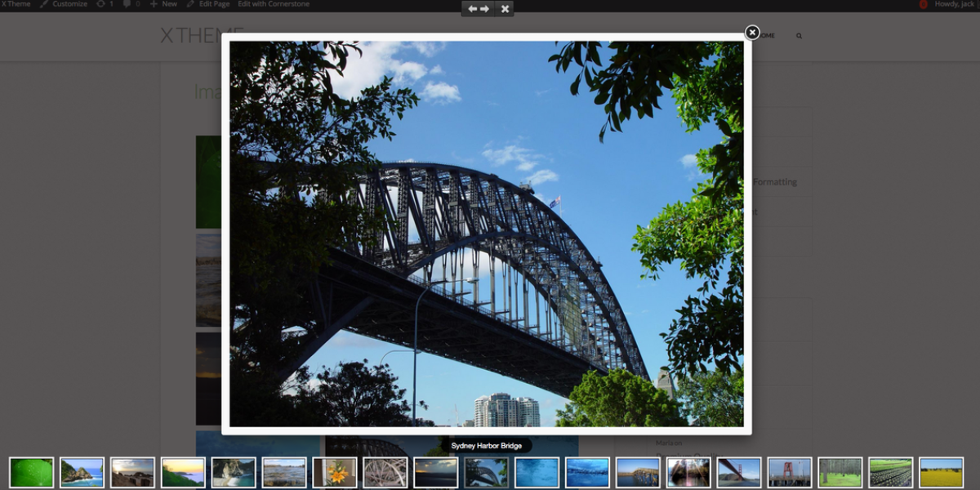This screenshot has height=490, width=980.
Task: View the green park trees thumbnail
Action: (841, 473)
